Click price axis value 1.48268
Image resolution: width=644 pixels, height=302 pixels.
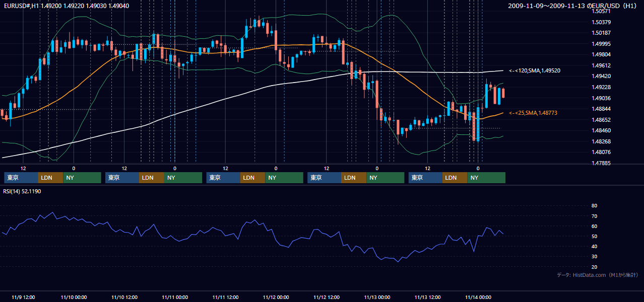pos(601,141)
